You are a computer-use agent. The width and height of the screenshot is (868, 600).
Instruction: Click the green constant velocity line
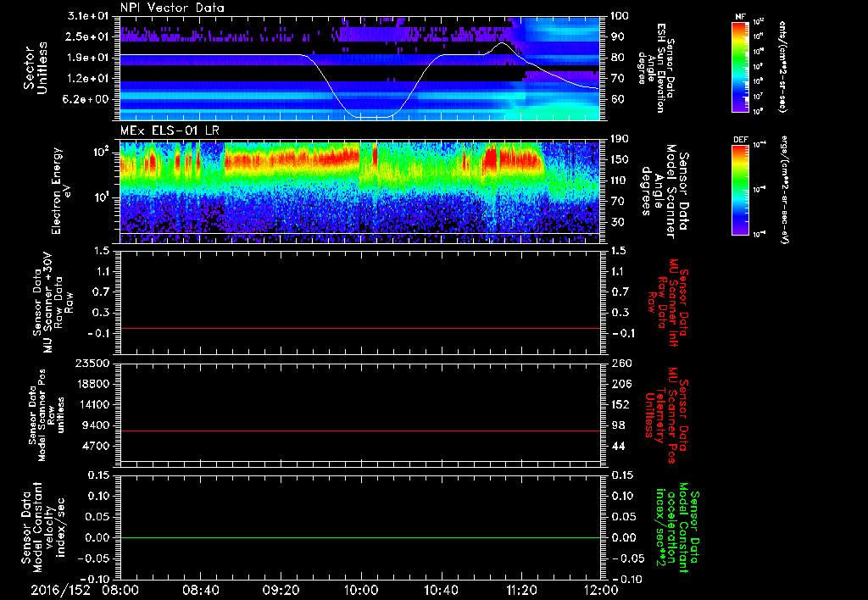[x=360, y=538]
